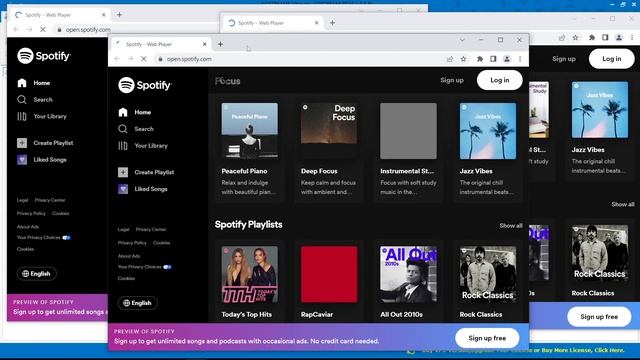Click the Extensions icon in the right background window
The image size is (640, 360).
[591, 38]
